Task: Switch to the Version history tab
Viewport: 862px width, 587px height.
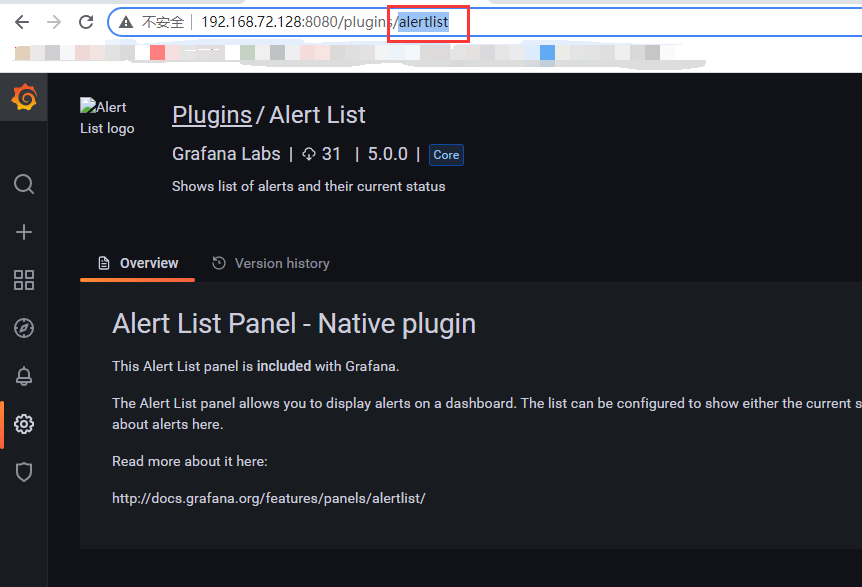Action: point(271,263)
